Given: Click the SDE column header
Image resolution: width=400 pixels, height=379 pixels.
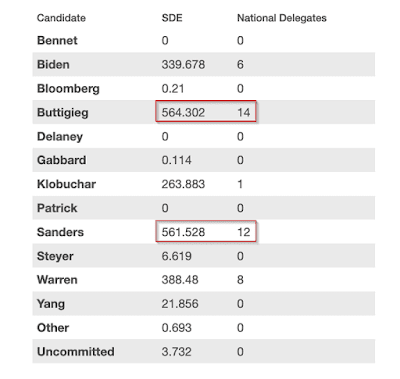Looking at the screenshot, I should 172,18.
